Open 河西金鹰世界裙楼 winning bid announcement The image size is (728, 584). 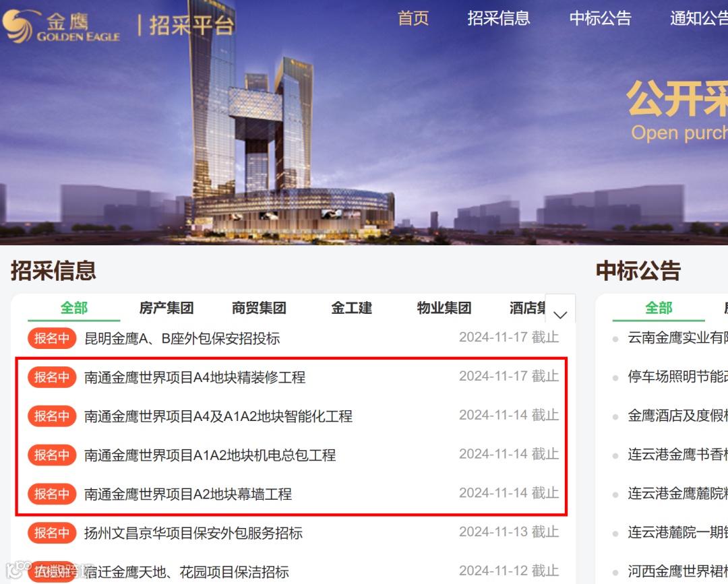coord(677,571)
